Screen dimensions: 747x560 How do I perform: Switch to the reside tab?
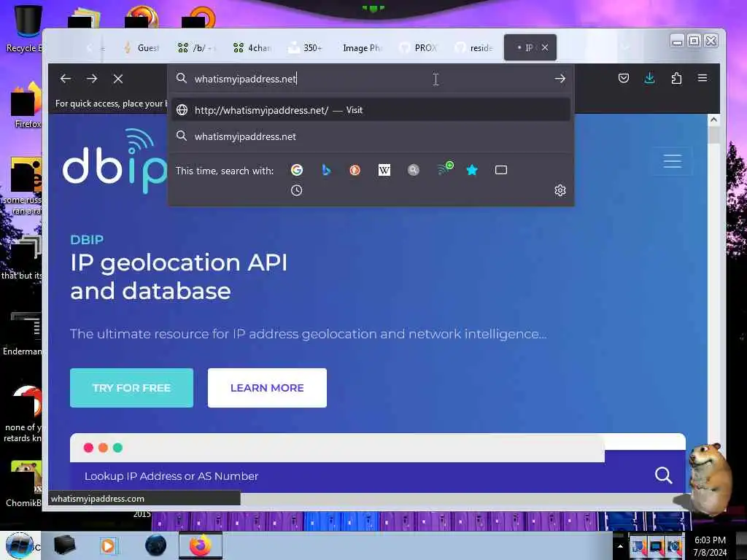[x=473, y=47]
